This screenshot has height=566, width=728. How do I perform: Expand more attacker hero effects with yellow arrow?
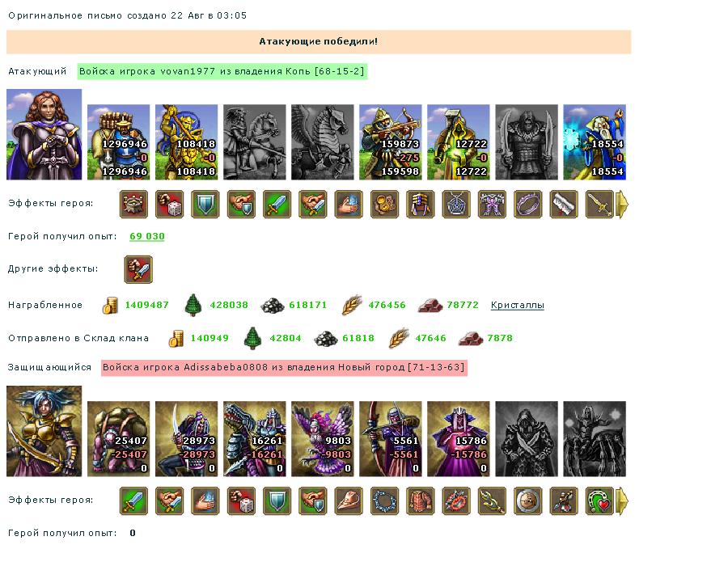click(x=622, y=204)
